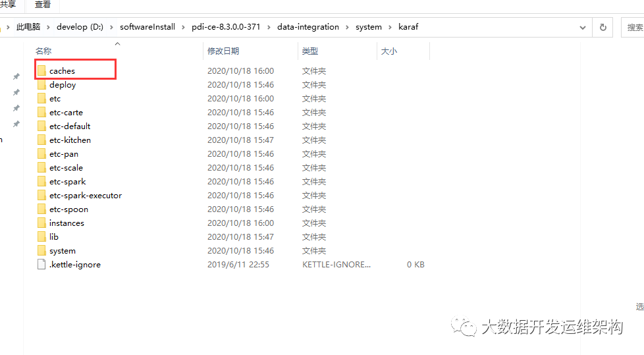
Task: Select the caches folder name
Action: coord(62,70)
